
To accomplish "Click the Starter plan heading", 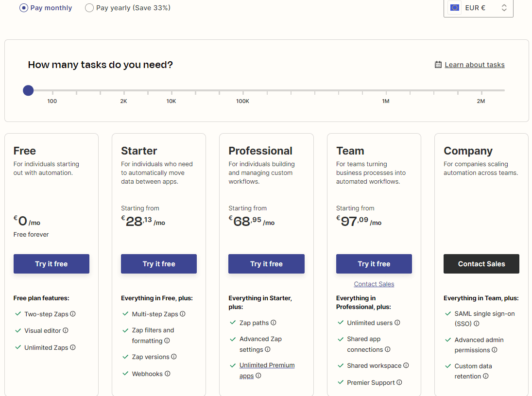I will [x=139, y=151].
